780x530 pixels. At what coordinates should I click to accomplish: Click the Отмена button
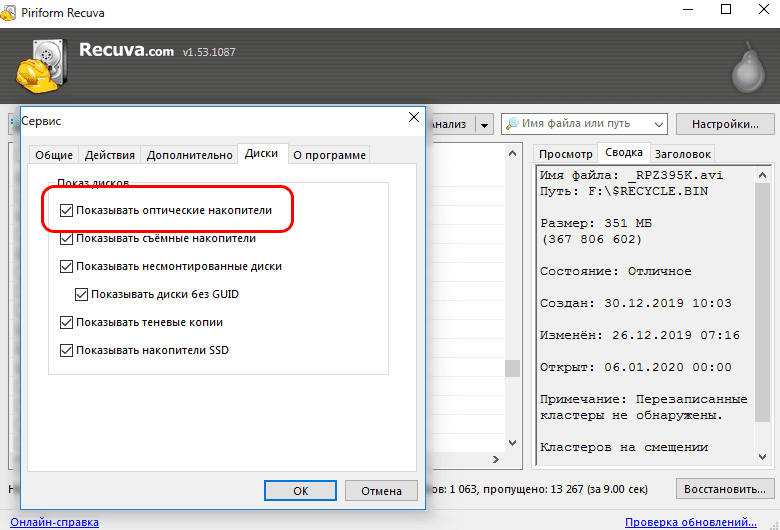click(381, 491)
